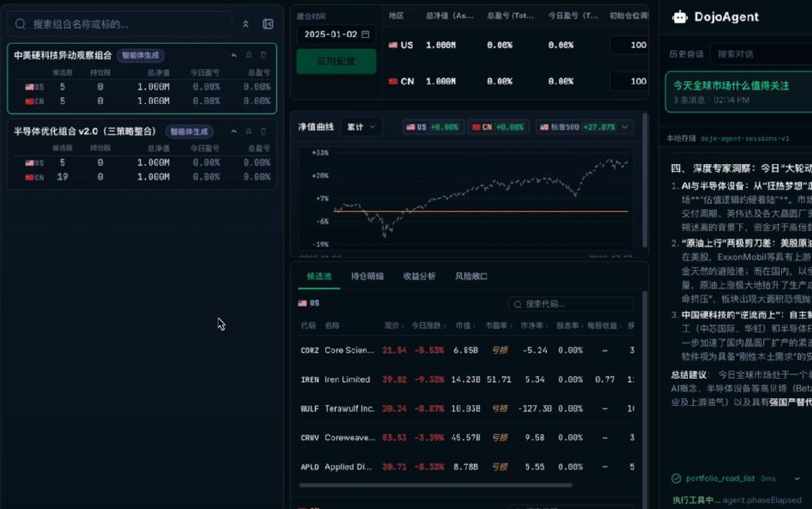Click the US row in the region summary table
Viewport: 812px width, 509px height.
pos(515,45)
